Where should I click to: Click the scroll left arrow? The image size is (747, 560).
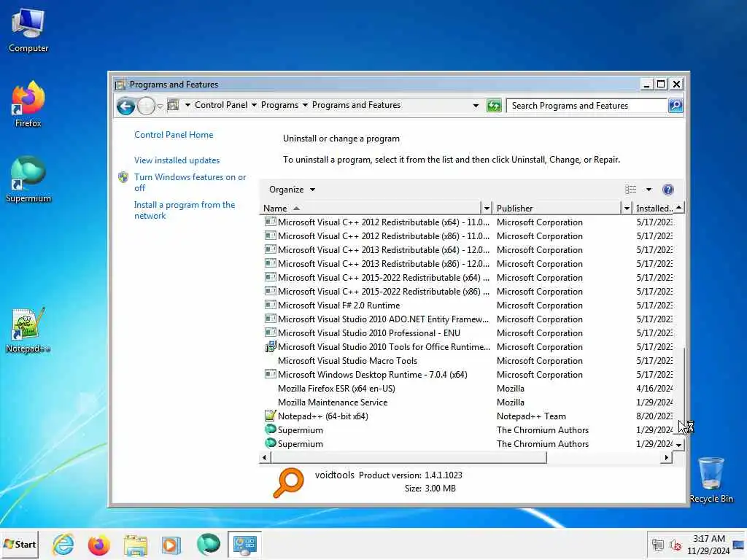pyautogui.click(x=264, y=458)
